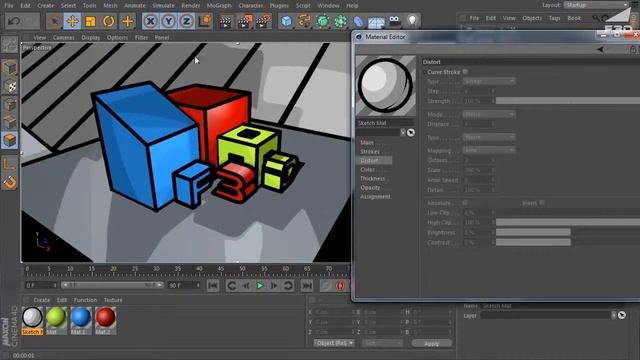The height and width of the screenshot is (360, 640).
Task: Open the Simulate menu
Action: pos(163,6)
